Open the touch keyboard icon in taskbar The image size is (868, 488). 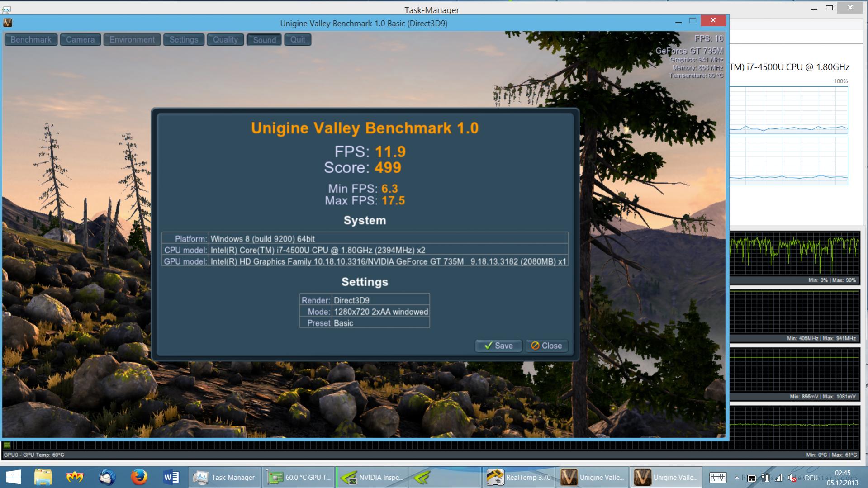click(718, 478)
